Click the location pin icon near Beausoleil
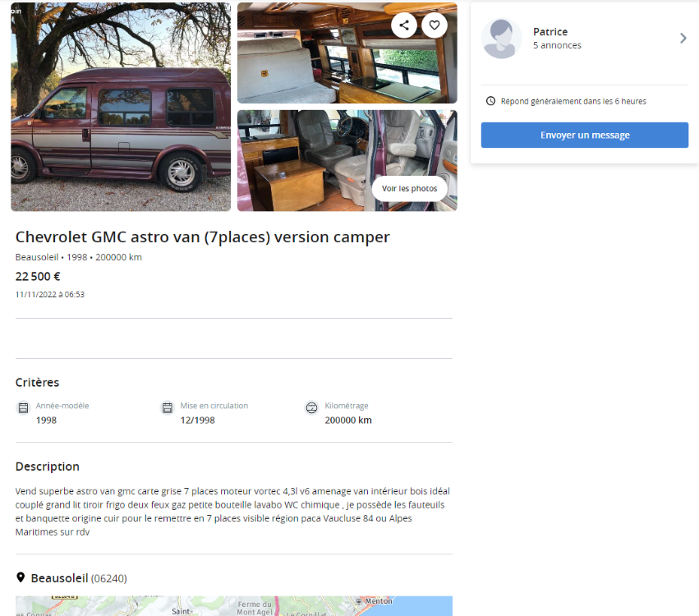This screenshot has width=699, height=616. (x=21, y=577)
